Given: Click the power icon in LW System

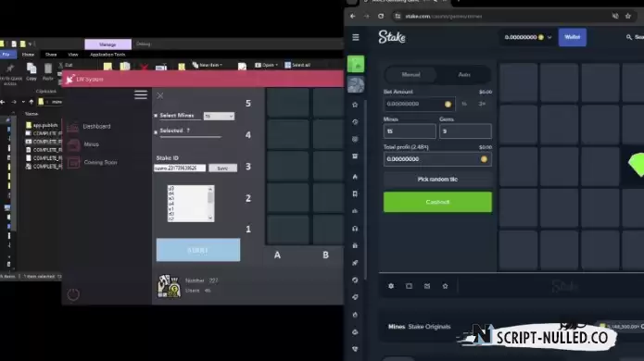Looking at the screenshot, I should (73, 294).
